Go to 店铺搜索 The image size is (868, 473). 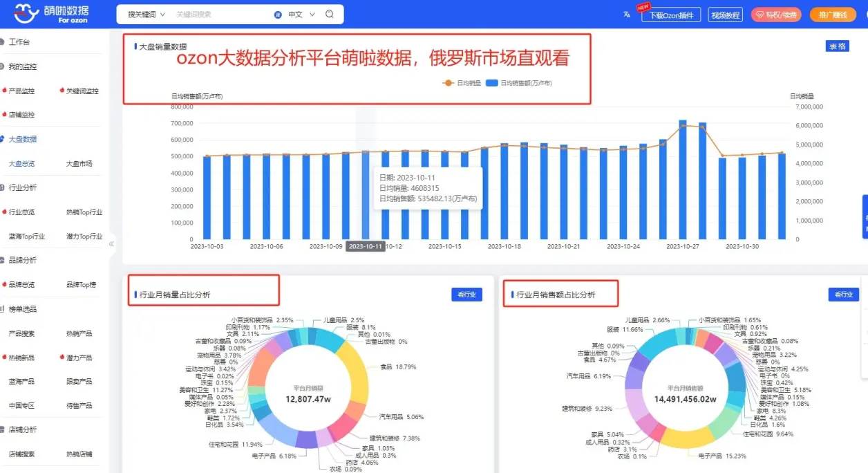click(x=21, y=454)
